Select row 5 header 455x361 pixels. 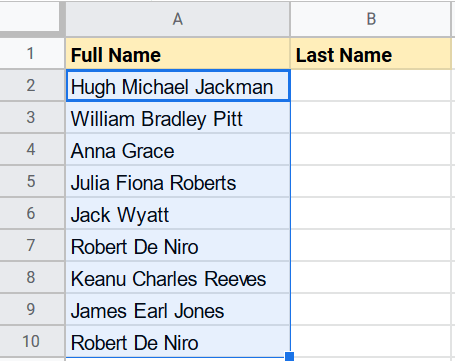32,181
